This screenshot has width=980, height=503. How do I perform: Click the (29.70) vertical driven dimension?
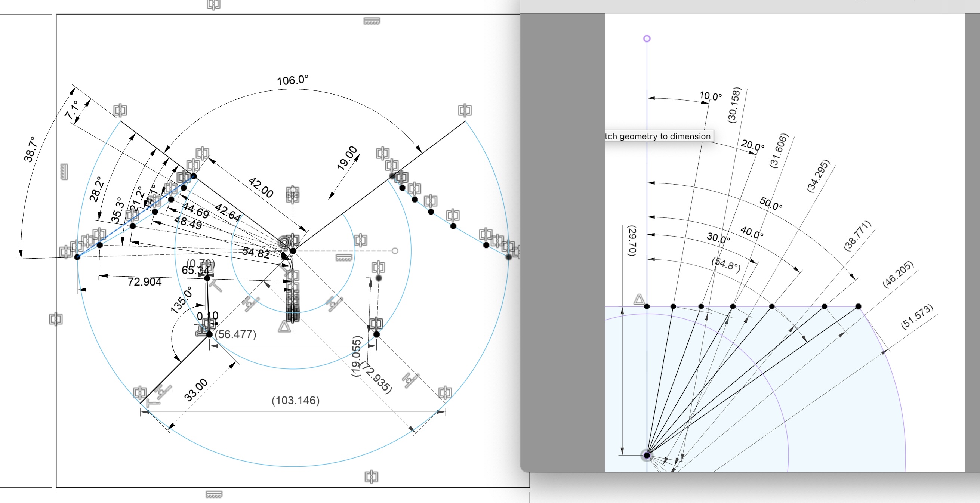(632, 240)
